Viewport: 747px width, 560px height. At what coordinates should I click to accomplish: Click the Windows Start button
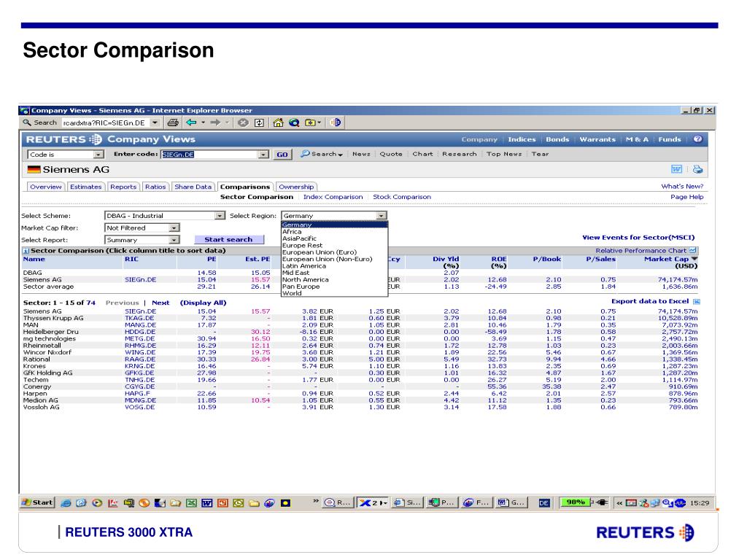[38, 502]
